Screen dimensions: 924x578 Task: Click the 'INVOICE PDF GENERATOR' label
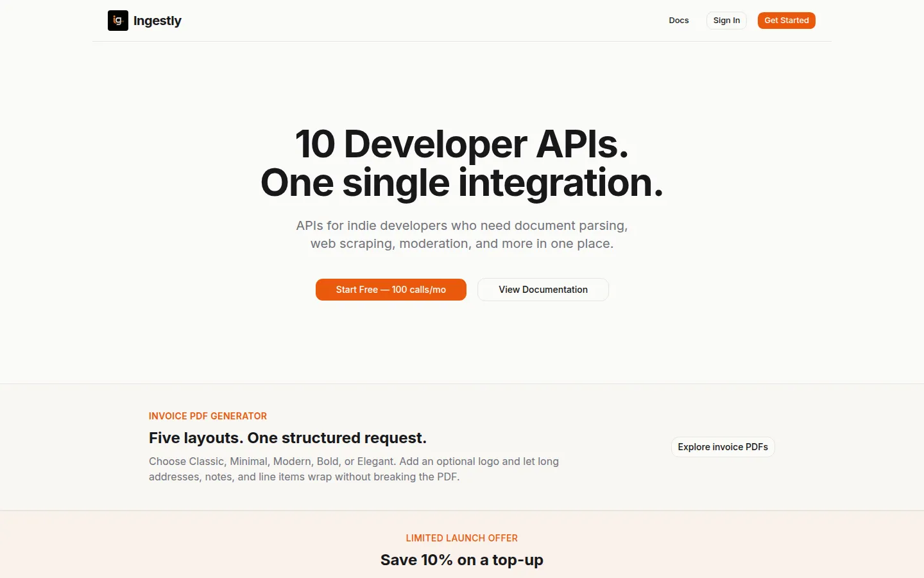208,416
